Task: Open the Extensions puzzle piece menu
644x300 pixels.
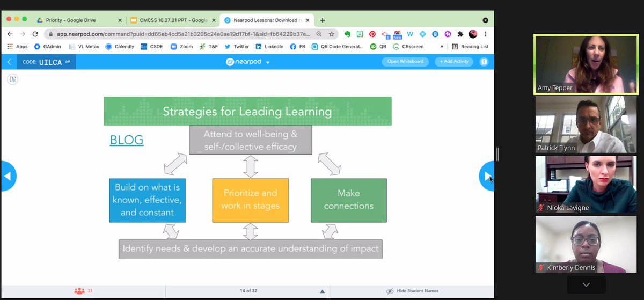Action: [460, 34]
